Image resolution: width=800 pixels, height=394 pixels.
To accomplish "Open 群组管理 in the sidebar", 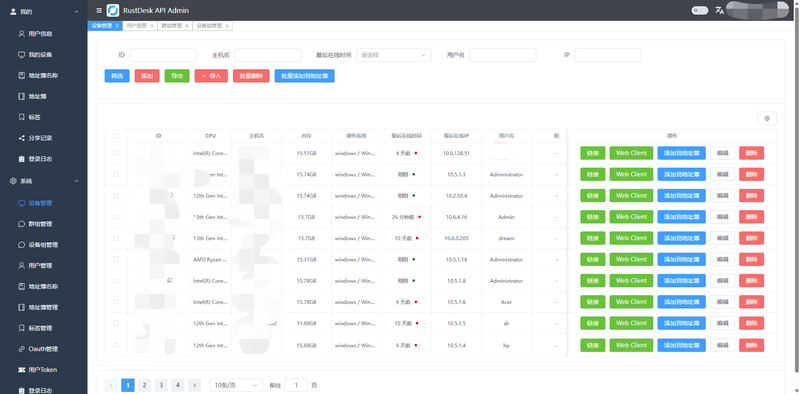I will tap(40, 224).
